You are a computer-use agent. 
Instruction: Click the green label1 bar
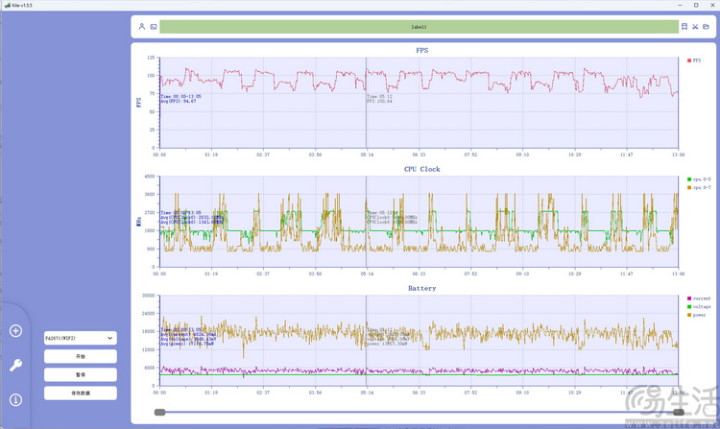(x=419, y=27)
